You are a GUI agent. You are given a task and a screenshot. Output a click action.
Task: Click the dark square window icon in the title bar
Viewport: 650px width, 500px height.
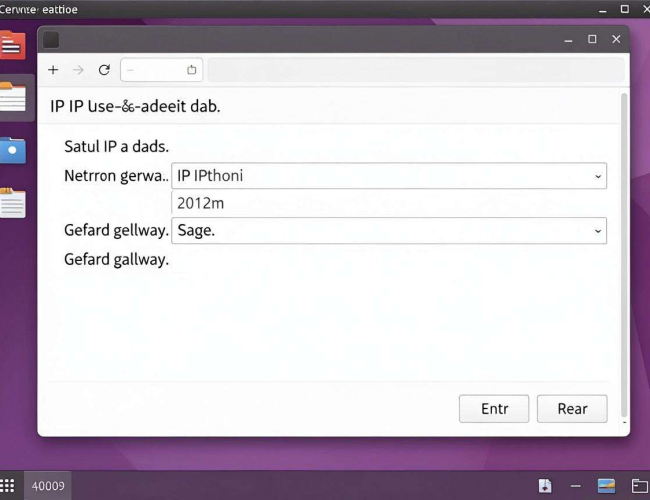tap(51, 40)
